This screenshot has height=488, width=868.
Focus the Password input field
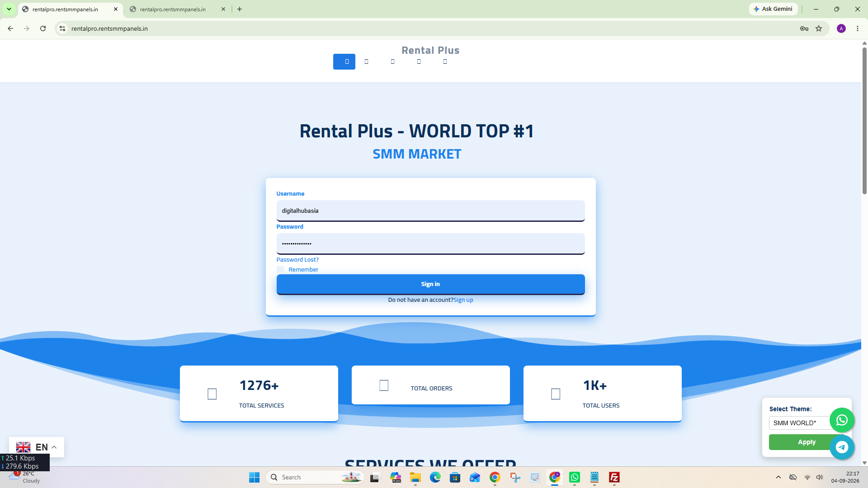click(430, 244)
